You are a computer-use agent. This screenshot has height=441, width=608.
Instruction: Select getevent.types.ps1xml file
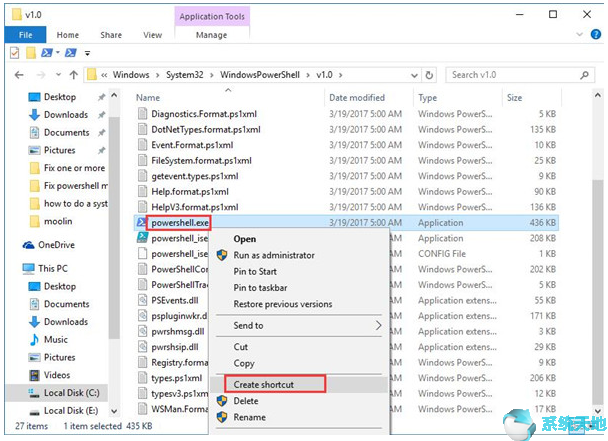[195, 176]
